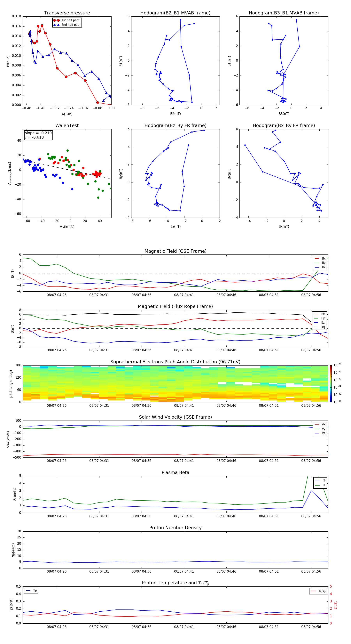Image resolution: width=351 pixels, height=644 pixels.
Task: Click the 'B3(nT)' axis label
Action: 284,114
